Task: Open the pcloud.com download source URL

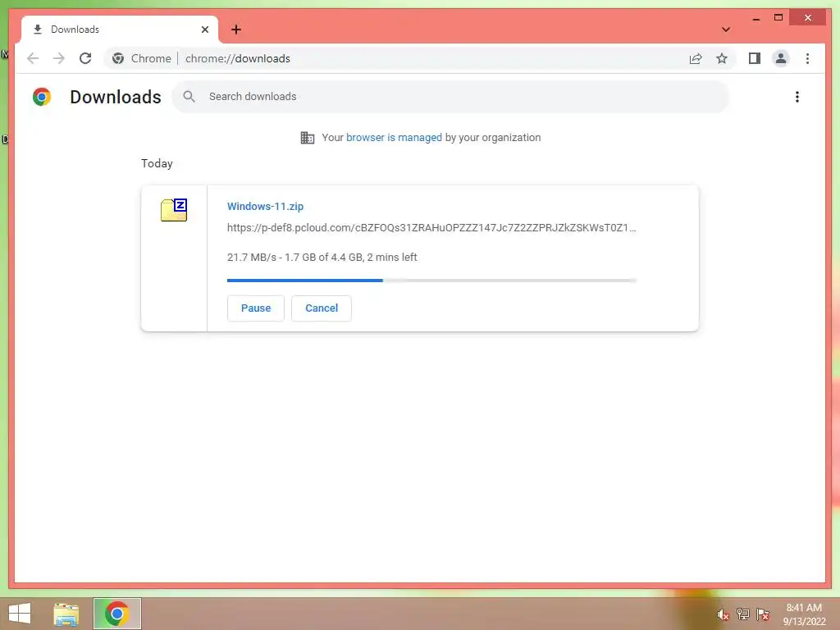Action: click(431, 228)
